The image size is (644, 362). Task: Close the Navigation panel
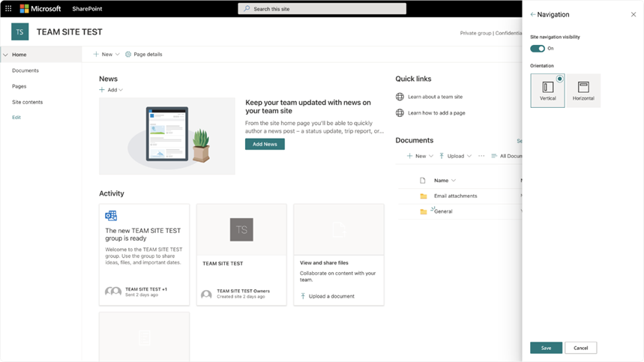(x=634, y=14)
